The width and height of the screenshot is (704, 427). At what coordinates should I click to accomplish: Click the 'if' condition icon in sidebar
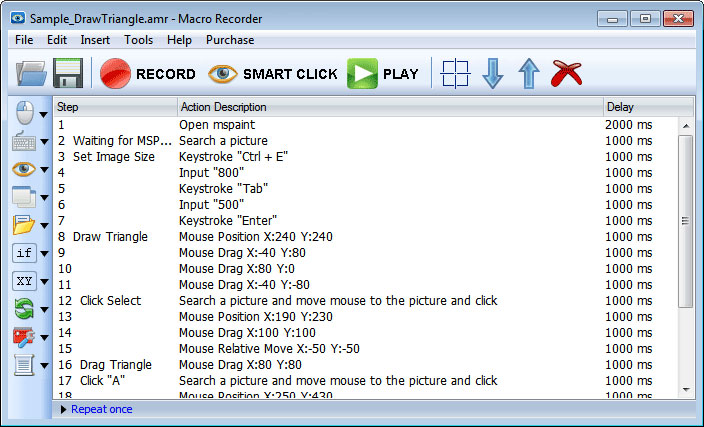point(24,253)
